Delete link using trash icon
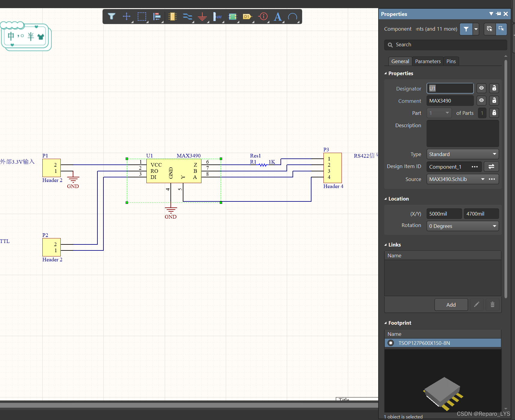The width and height of the screenshot is (515, 420). click(x=492, y=305)
